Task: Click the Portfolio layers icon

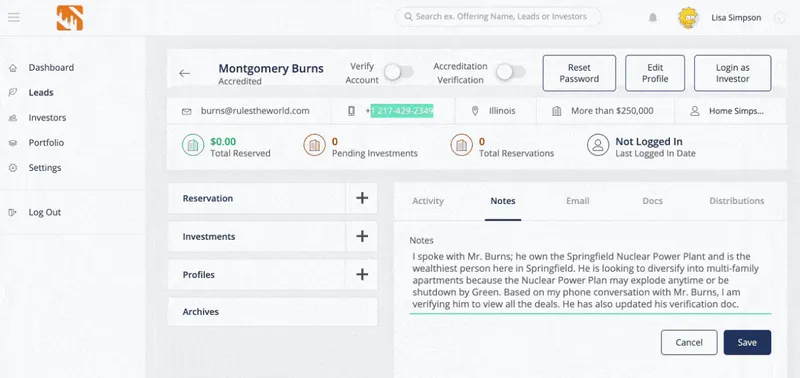Action: (x=13, y=143)
